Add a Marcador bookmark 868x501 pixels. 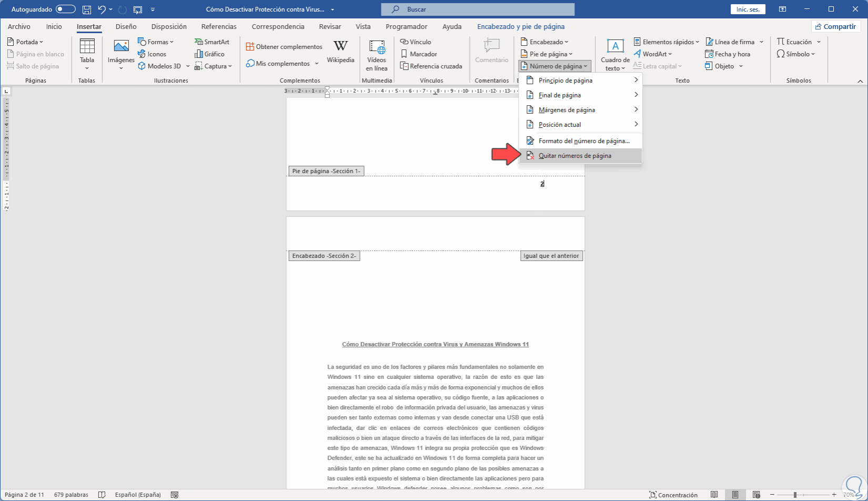tap(419, 54)
